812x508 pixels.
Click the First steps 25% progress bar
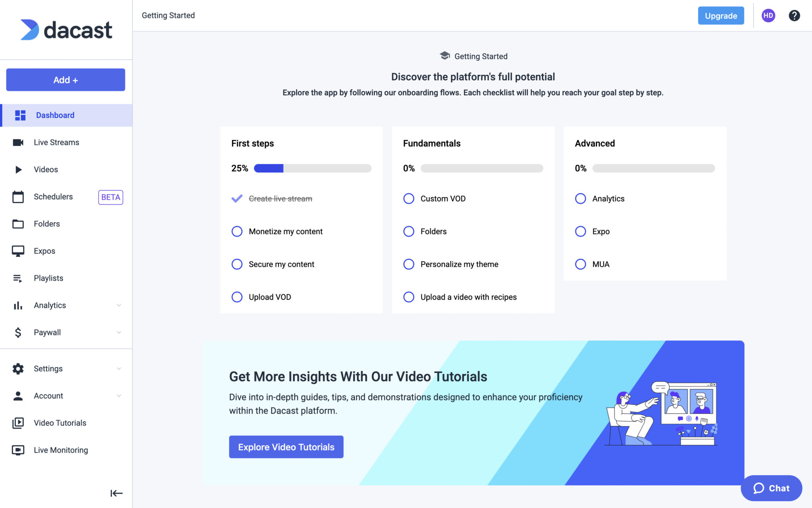coord(312,168)
